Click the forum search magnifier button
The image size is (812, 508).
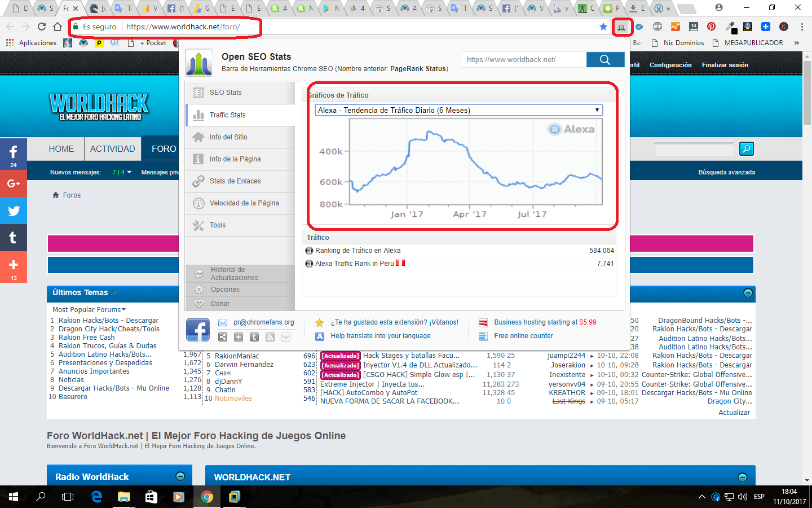click(x=747, y=149)
